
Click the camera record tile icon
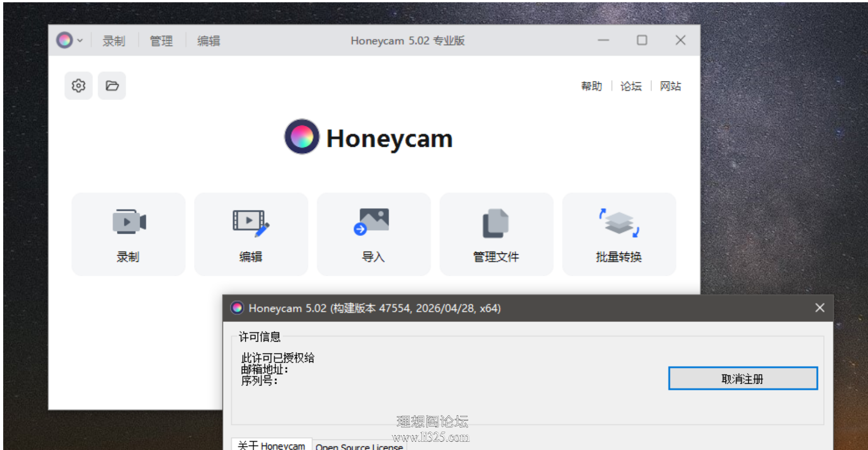click(x=129, y=222)
